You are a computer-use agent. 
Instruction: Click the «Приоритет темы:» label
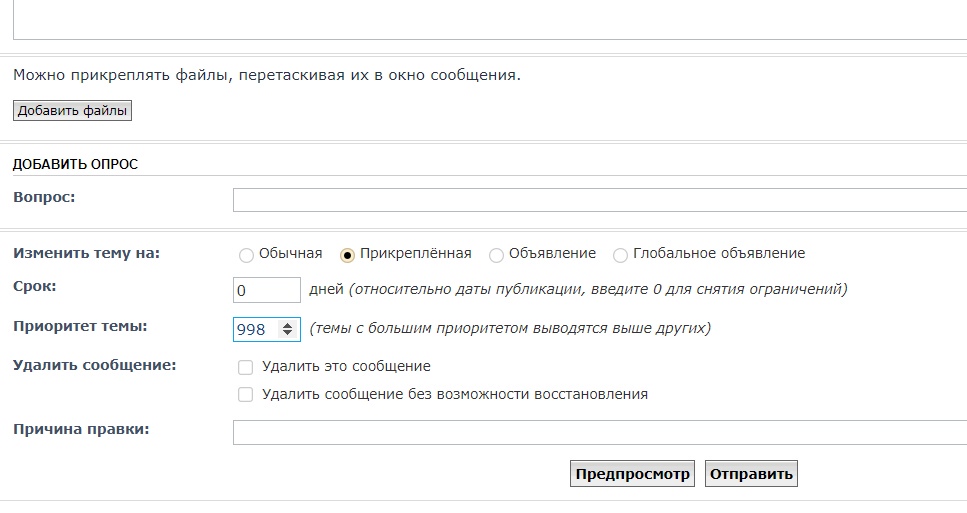click(80, 326)
